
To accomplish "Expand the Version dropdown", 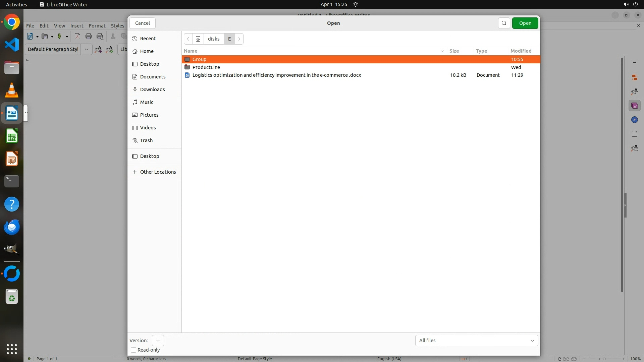I will [x=158, y=341].
